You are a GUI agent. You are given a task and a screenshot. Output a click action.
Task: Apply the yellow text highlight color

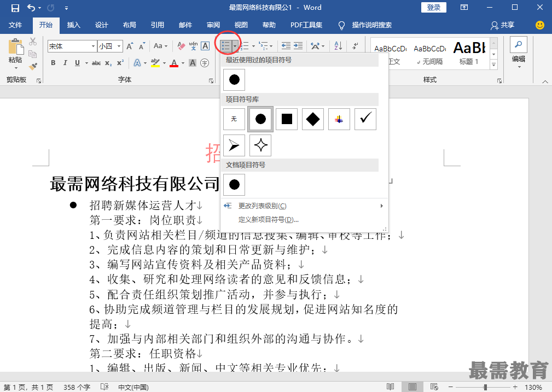click(155, 63)
